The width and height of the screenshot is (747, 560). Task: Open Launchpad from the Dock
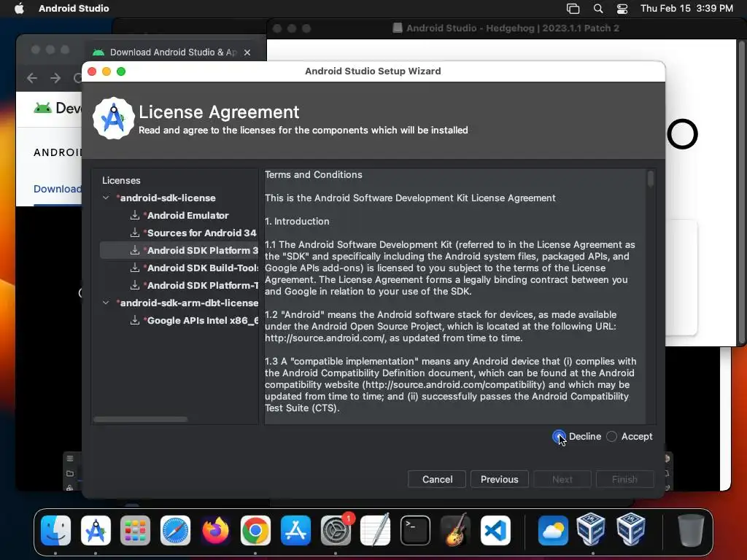pos(135,531)
